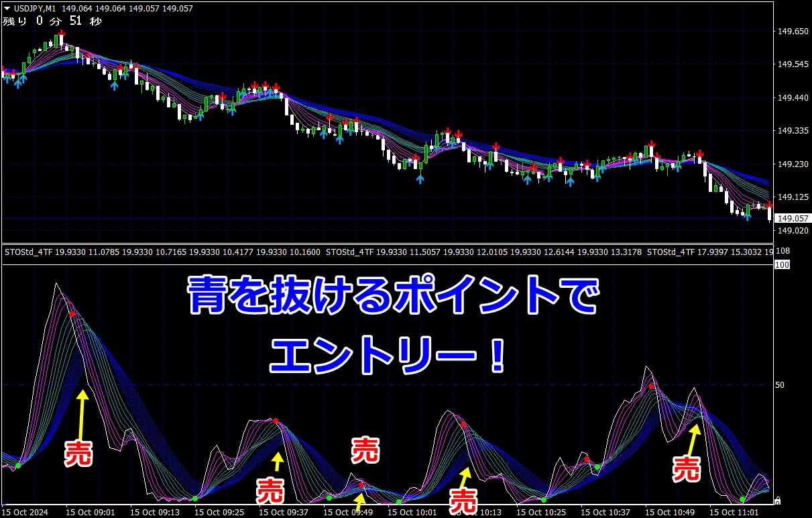This screenshot has width=812, height=518.
Task: Click the red dot on the tallest oscillator peak
Action: pyautogui.click(x=71, y=313)
